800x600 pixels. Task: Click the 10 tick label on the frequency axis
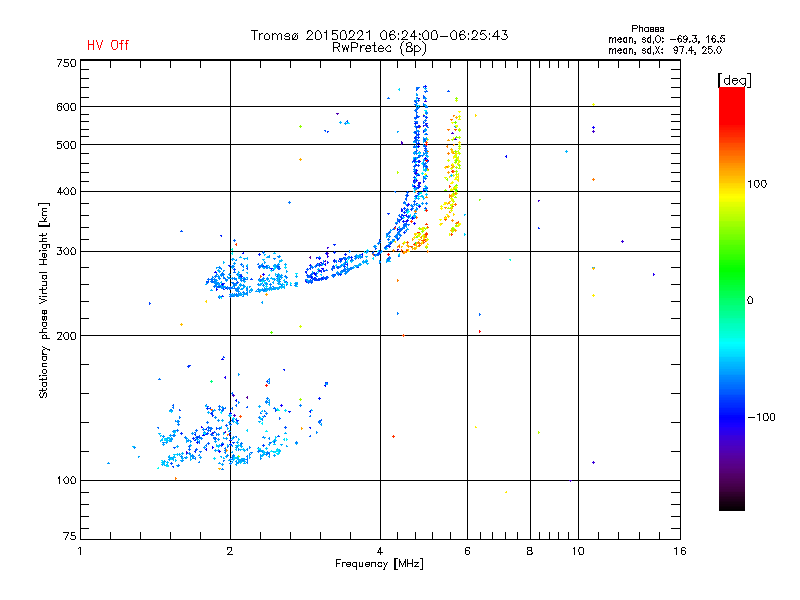coord(578,551)
